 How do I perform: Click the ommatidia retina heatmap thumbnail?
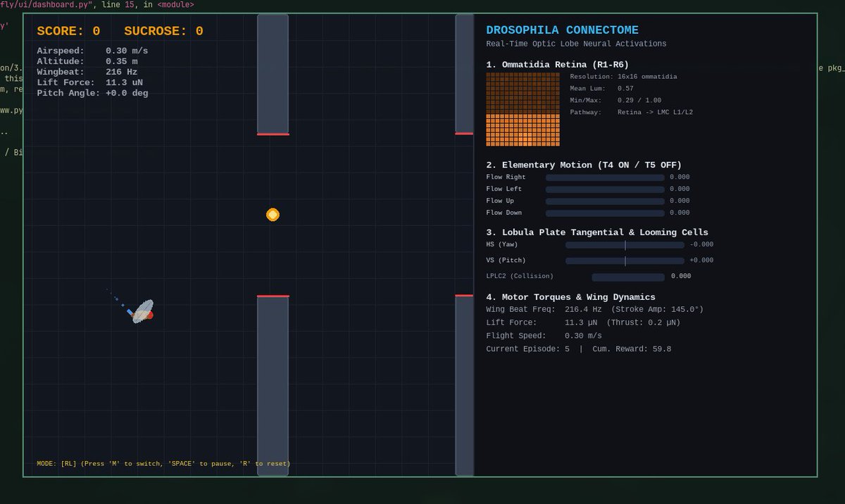[522, 109]
